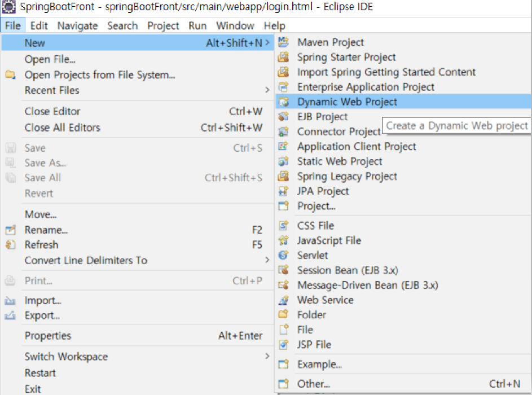Open the Window menu

(x=235, y=25)
